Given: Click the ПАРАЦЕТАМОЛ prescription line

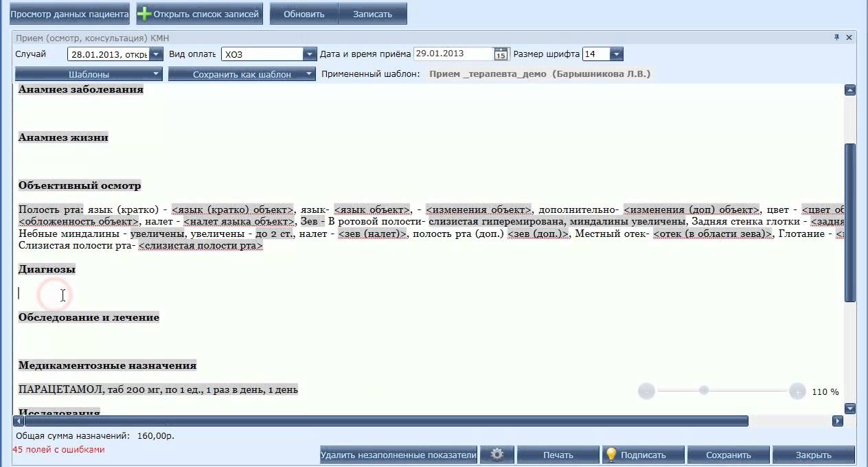Looking at the screenshot, I should pyautogui.click(x=158, y=390).
